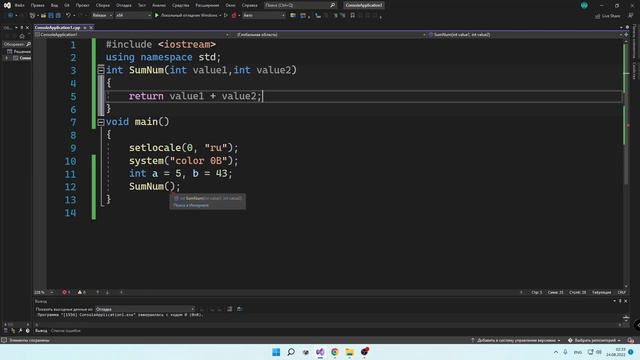Open the x64 platform dropdown
The height and width of the screenshot is (360, 640).
(x=133, y=16)
